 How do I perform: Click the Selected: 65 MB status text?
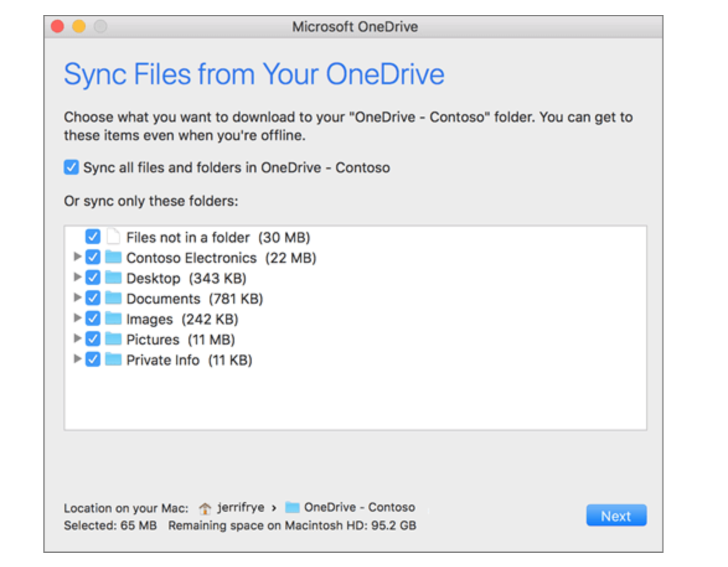click(110, 525)
